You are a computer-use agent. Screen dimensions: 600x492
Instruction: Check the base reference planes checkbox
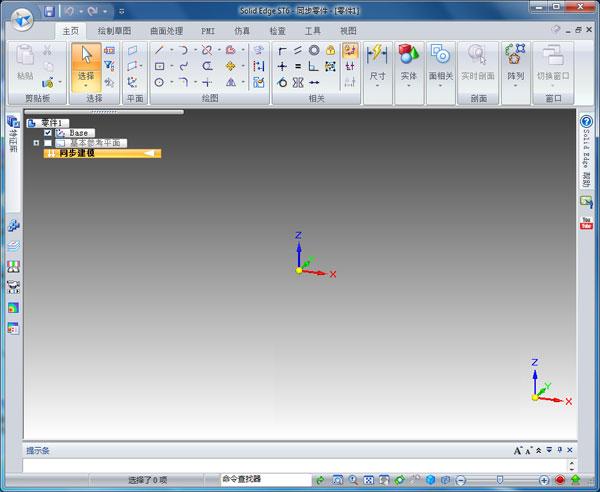pos(47,143)
